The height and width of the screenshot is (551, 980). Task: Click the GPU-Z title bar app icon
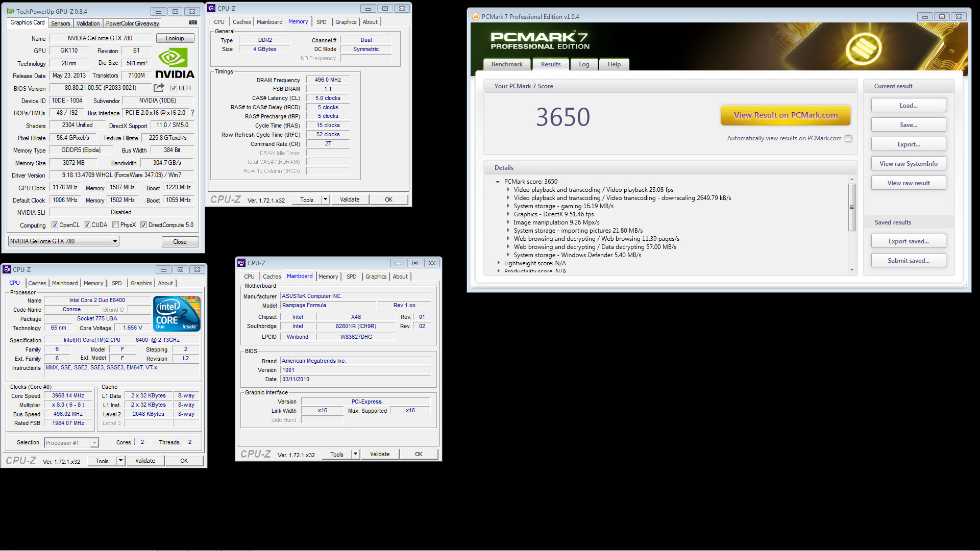click(x=10, y=11)
